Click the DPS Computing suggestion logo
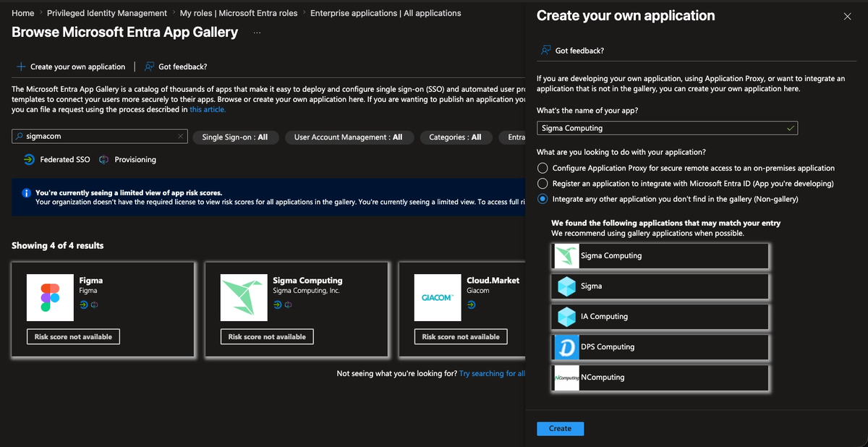Viewport: 868px width, 447px height. point(567,347)
